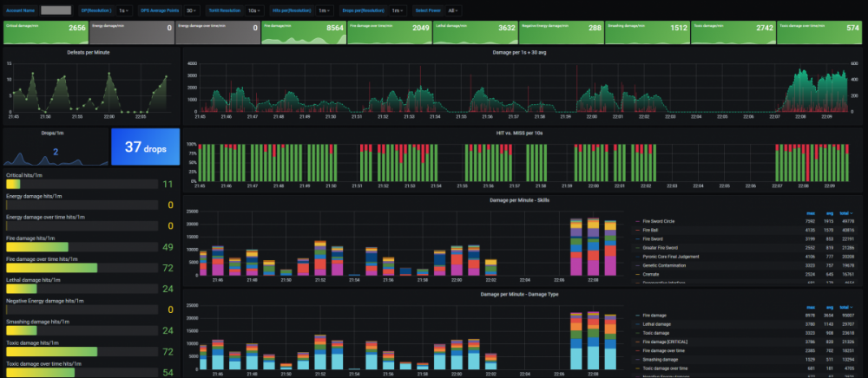Open the DP(Resolution) dropdown set to 1s
Screen dimensions: 868x378
[125, 10]
